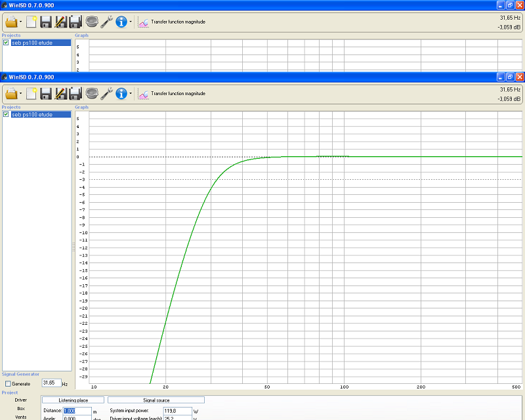Image resolution: width=525 pixels, height=420 pixels.
Task: Click the graph type chart icon, front window
Action: (143, 94)
